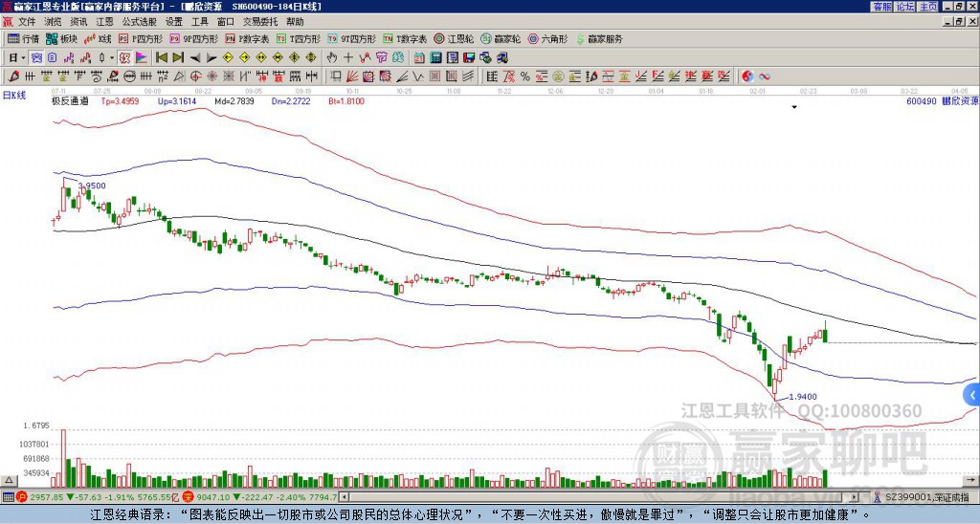980x524 pixels.
Task: Click the circle with horizontal line icon
Action: pyautogui.click(x=130, y=76)
